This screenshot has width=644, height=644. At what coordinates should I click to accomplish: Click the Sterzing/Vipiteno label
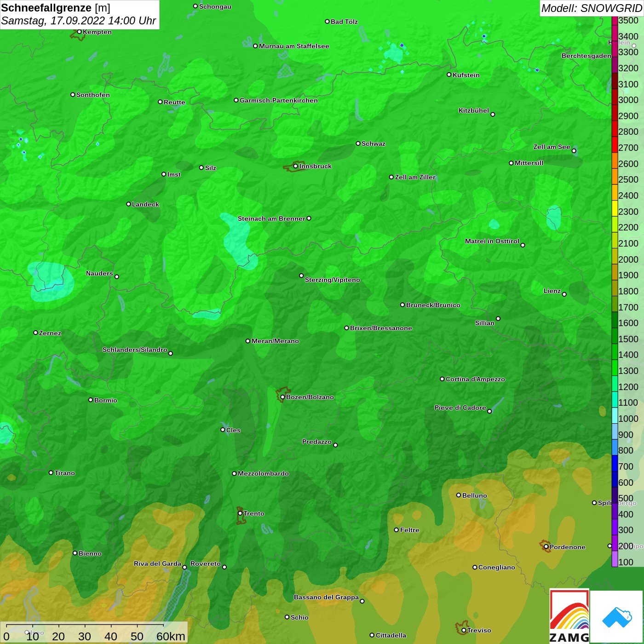[x=333, y=280]
